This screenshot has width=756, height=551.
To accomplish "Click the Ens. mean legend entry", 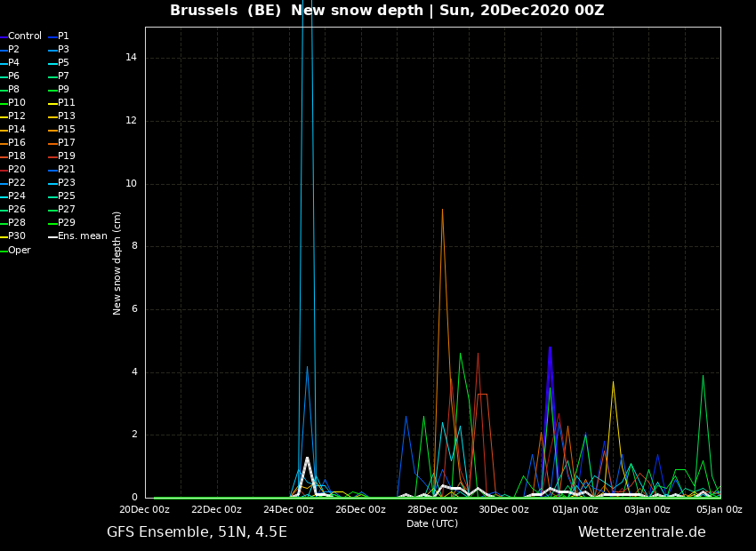I will click(78, 236).
